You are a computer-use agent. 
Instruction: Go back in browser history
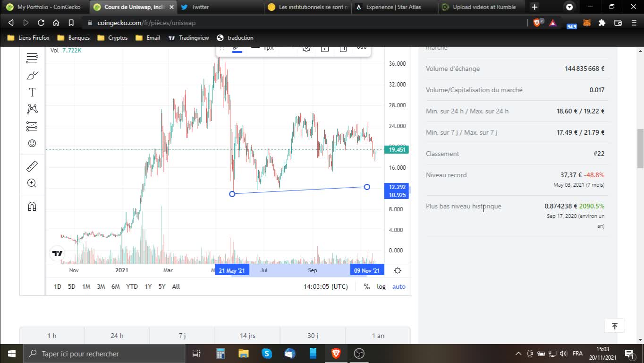coord(11,23)
